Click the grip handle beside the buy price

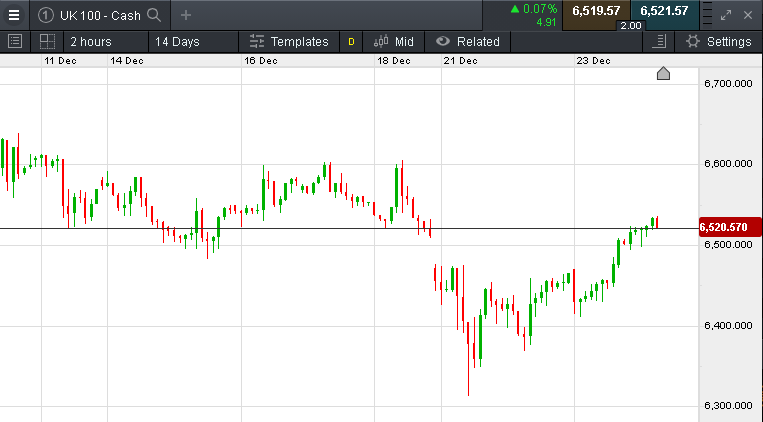(x=706, y=14)
